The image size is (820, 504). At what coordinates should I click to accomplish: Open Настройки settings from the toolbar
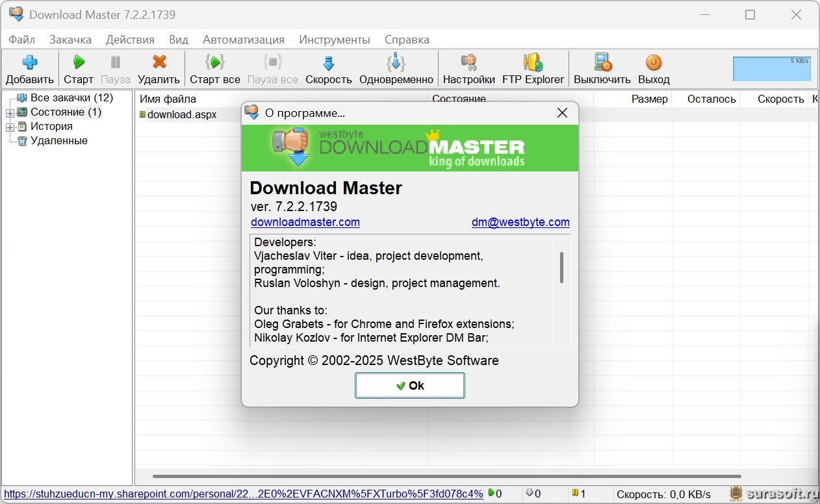tap(468, 63)
